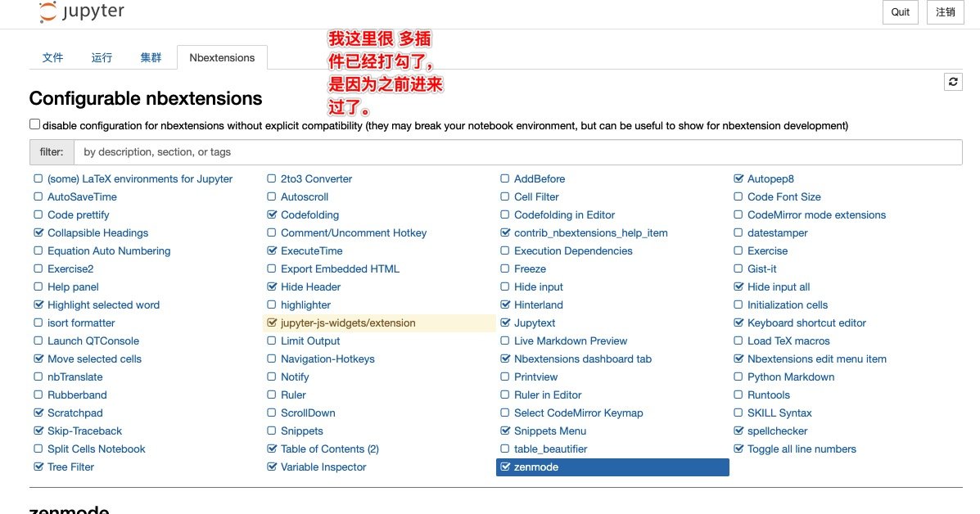Uncheck the Autopep8 checkbox icon
This screenshot has width=980, height=514.
pos(738,178)
